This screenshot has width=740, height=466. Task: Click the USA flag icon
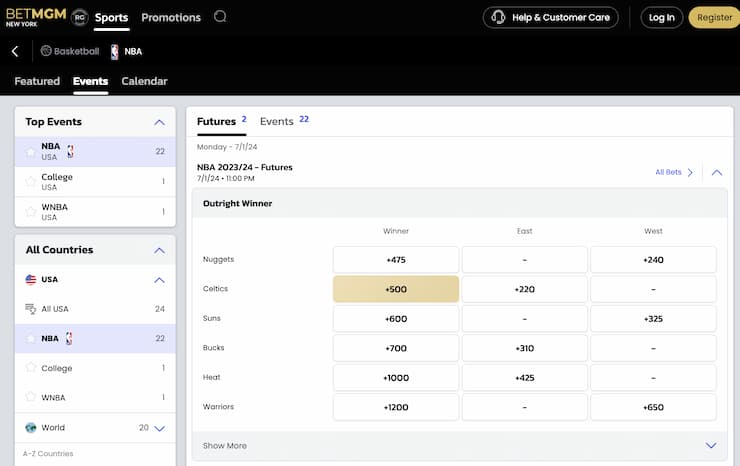tap(31, 280)
